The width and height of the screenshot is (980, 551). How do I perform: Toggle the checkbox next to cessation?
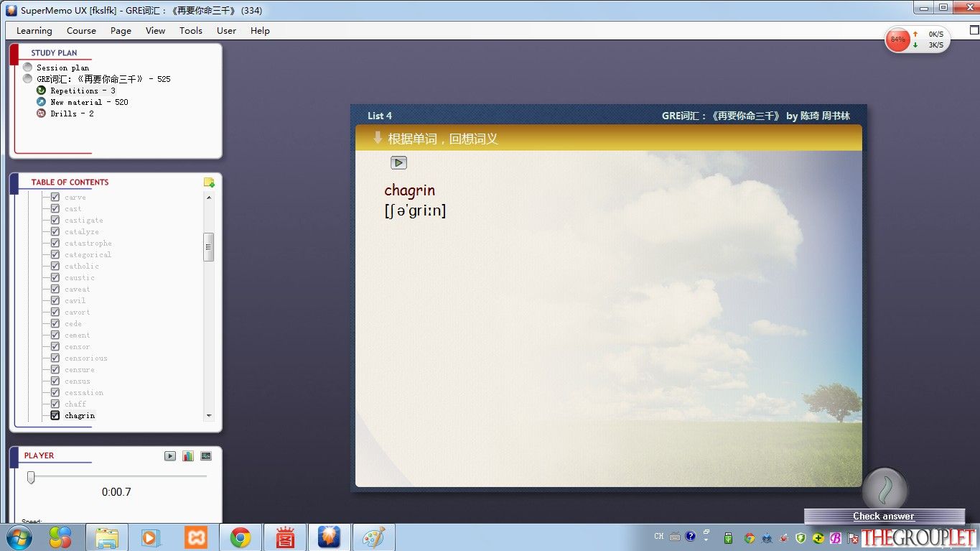55,392
